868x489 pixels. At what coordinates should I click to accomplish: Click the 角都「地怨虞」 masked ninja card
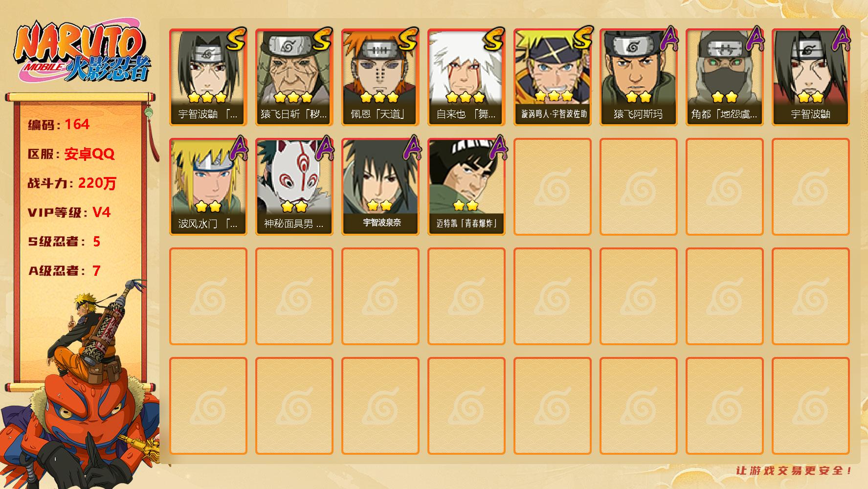point(725,77)
